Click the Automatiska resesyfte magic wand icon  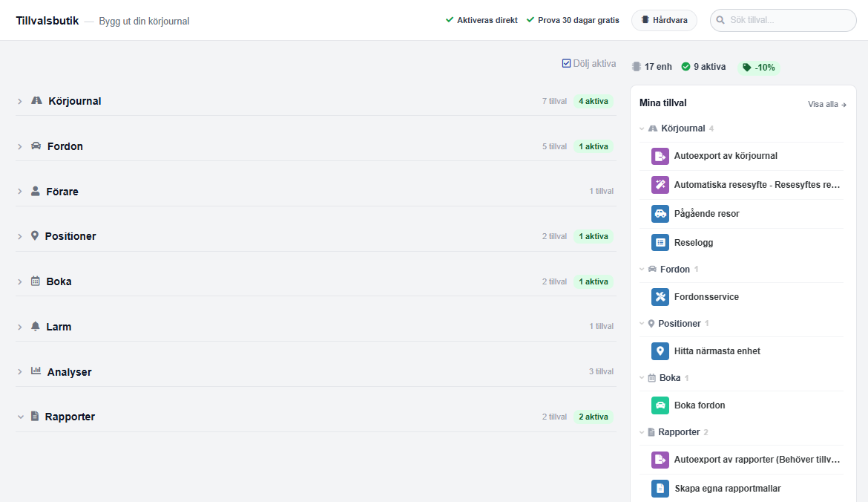click(660, 185)
